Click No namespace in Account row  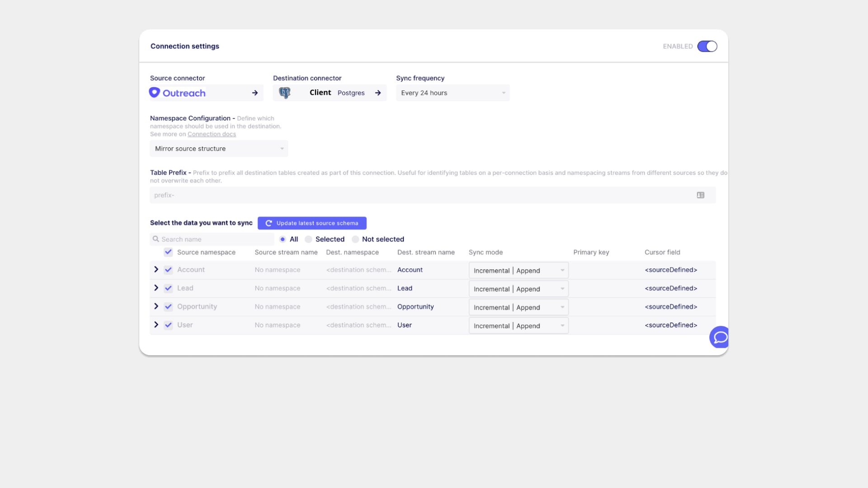tap(277, 270)
